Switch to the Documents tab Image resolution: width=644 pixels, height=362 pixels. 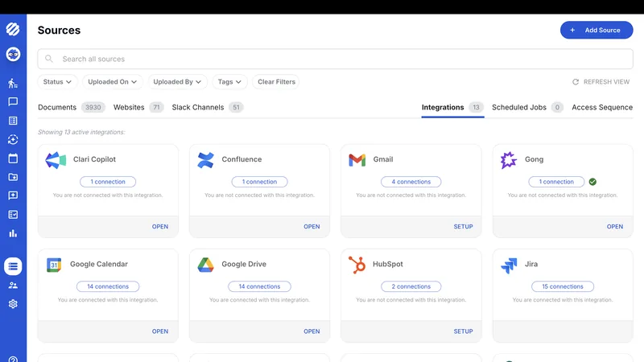coord(72,107)
